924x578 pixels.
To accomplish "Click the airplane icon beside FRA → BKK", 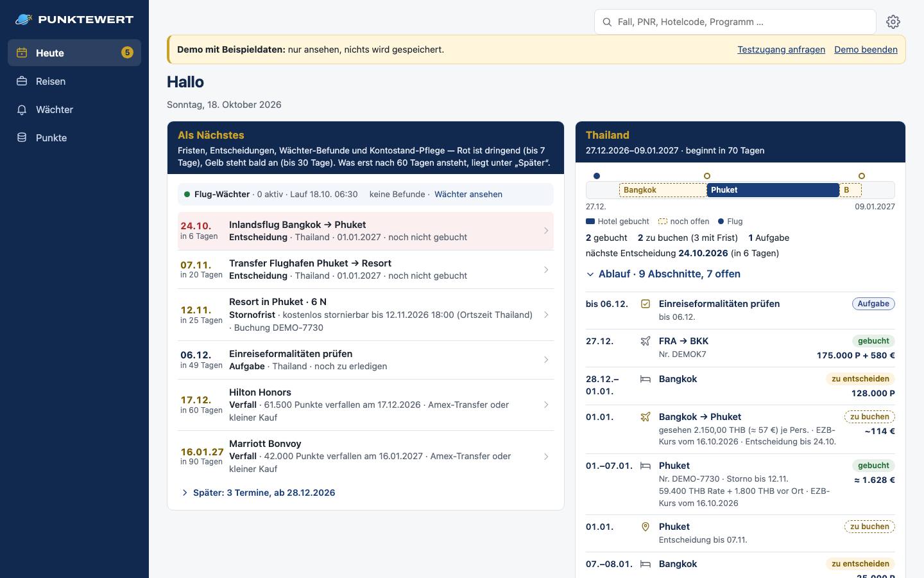I will point(646,341).
